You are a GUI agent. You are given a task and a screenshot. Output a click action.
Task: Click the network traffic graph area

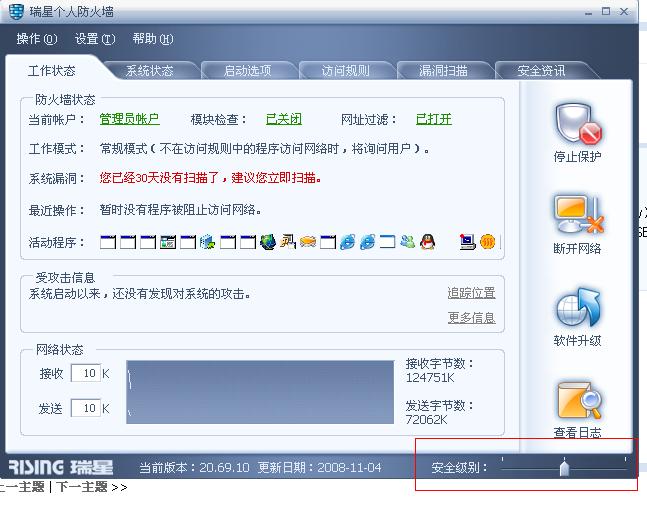coord(260,392)
